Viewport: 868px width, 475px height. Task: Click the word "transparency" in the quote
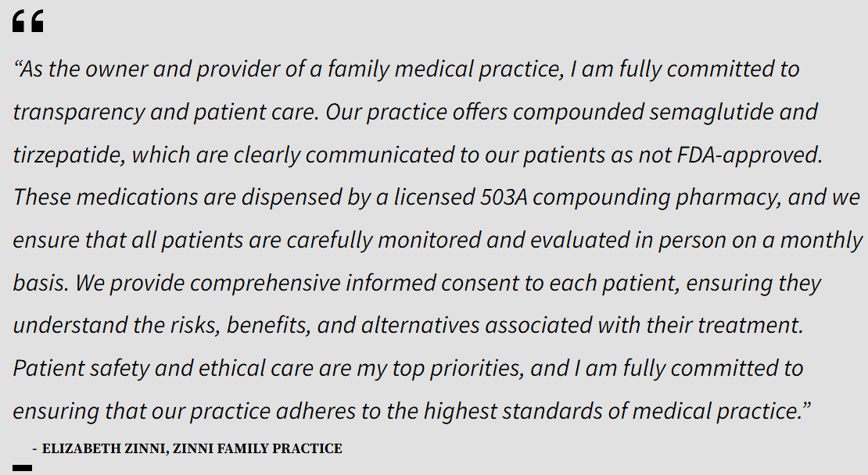click(79, 112)
